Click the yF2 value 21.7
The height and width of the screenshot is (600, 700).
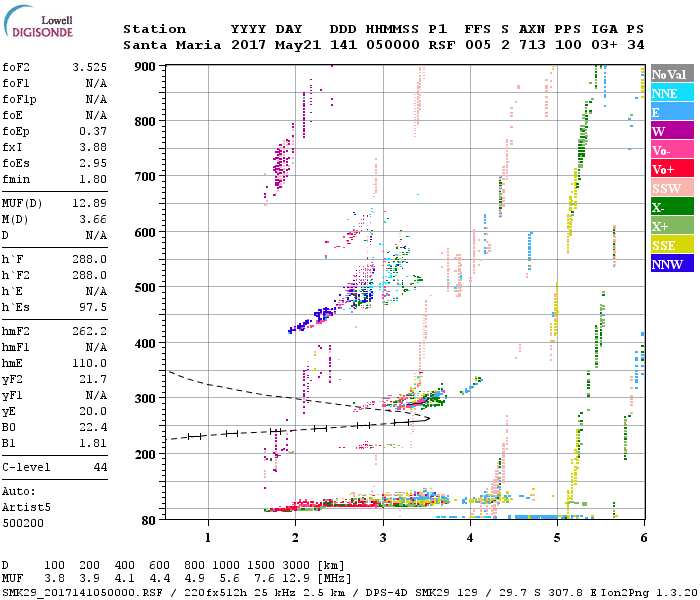pyautogui.click(x=93, y=379)
